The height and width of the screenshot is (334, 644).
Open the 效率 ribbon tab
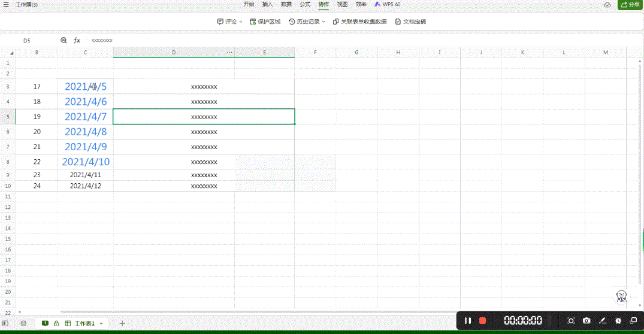click(x=361, y=4)
